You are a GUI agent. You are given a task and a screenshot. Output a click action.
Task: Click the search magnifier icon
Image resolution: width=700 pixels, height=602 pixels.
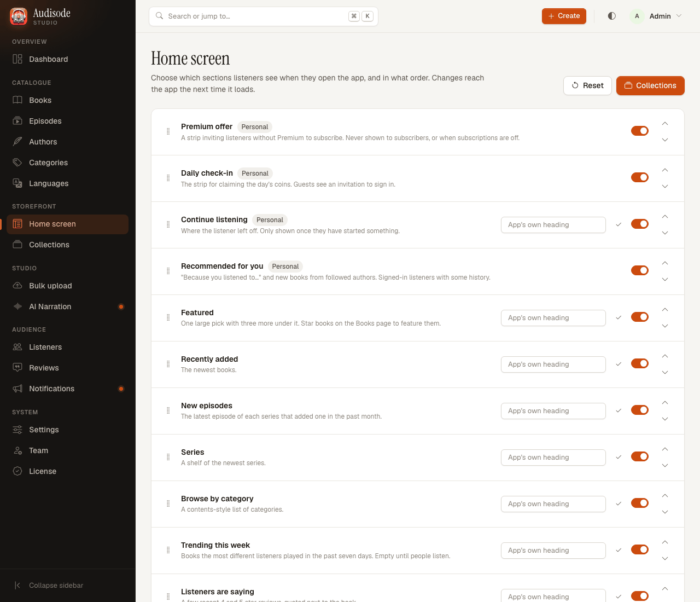(160, 16)
